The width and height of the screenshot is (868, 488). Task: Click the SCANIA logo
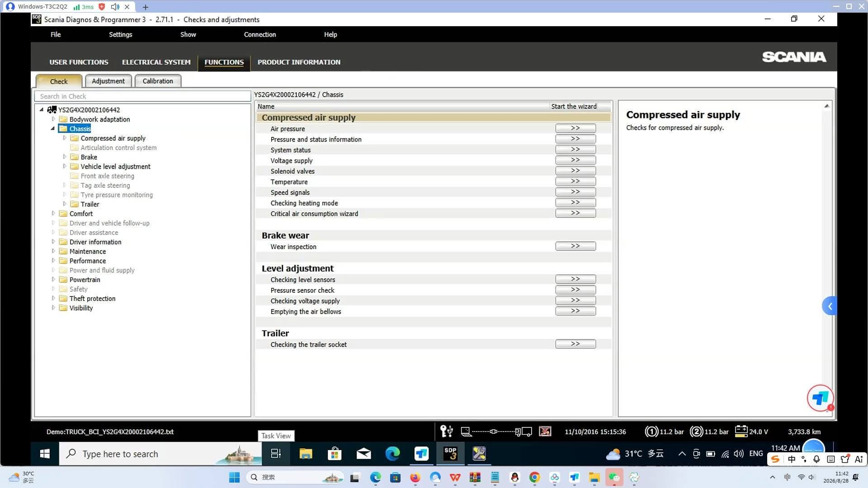click(794, 57)
